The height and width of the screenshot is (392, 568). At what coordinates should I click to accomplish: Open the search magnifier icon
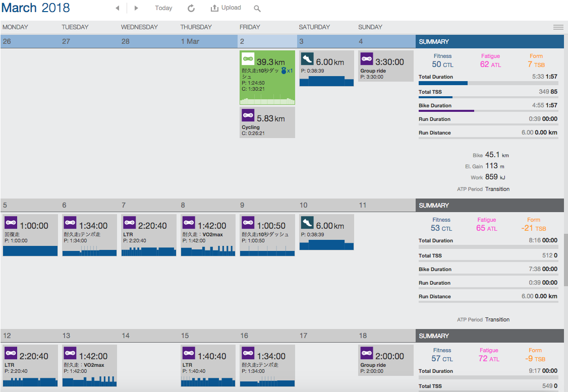257,9
